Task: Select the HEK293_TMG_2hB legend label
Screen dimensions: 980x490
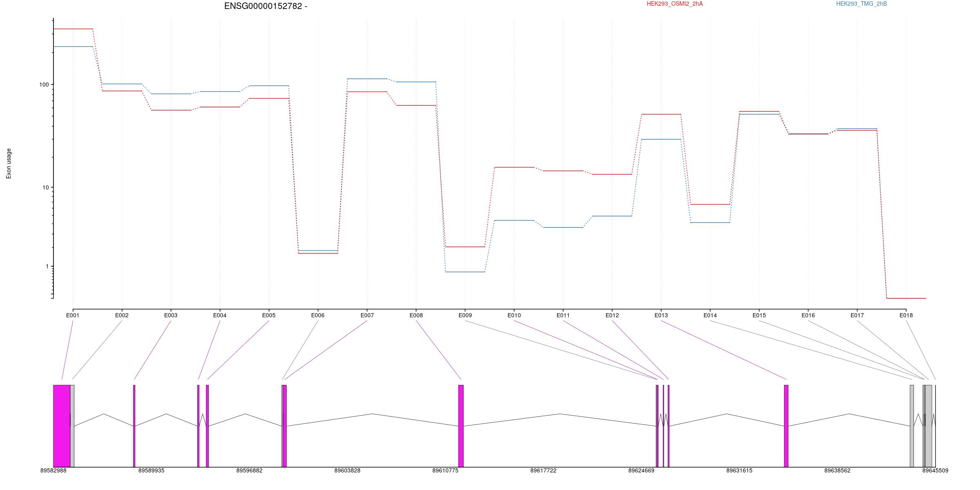Action: 862,4
